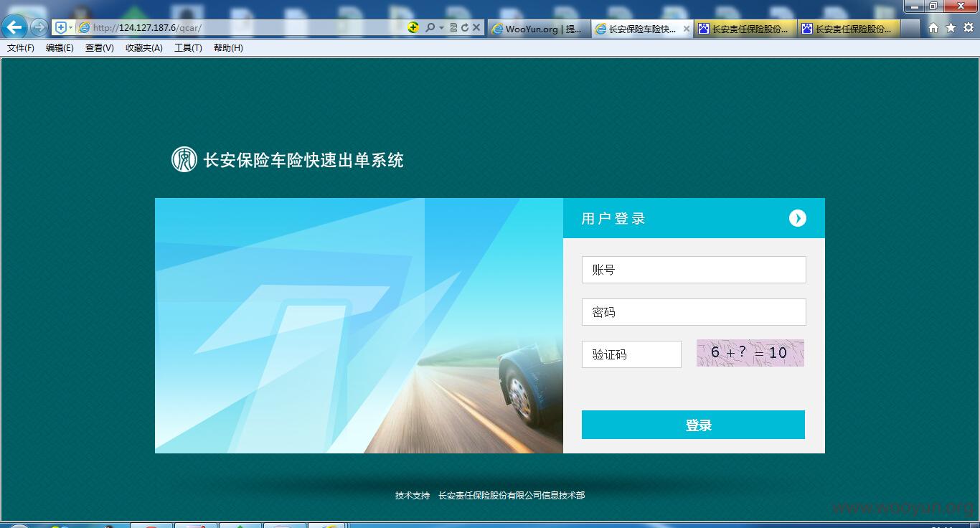Restore down the browser window
980x528 pixels.
tap(933, 6)
